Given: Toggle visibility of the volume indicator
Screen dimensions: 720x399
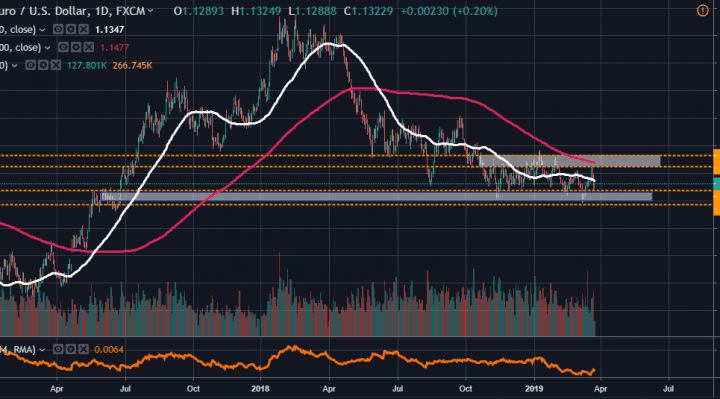Looking at the screenshot, I should (30, 65).
